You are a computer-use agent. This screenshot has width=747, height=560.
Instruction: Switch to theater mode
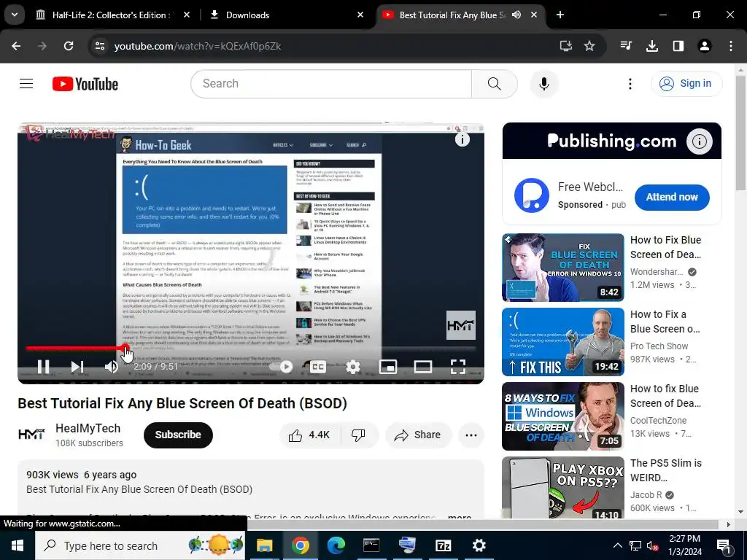pyautogui.click(x=423, y=366)
